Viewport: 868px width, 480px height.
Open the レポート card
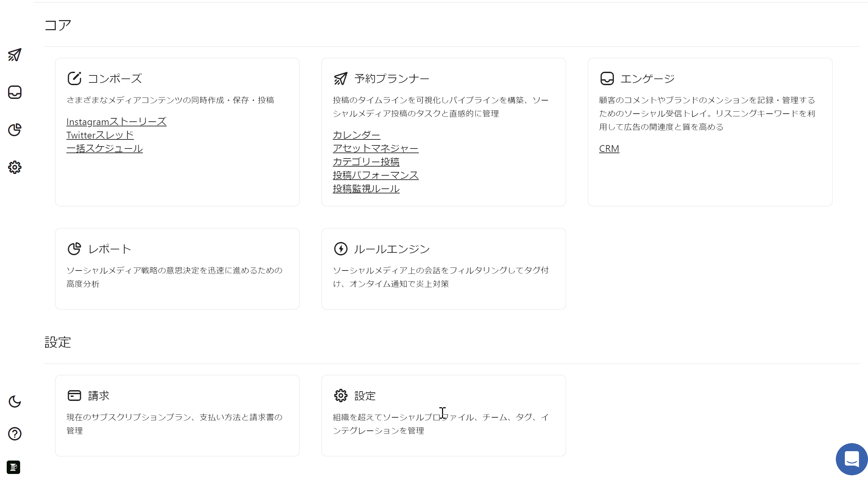[x=177, y=268]
